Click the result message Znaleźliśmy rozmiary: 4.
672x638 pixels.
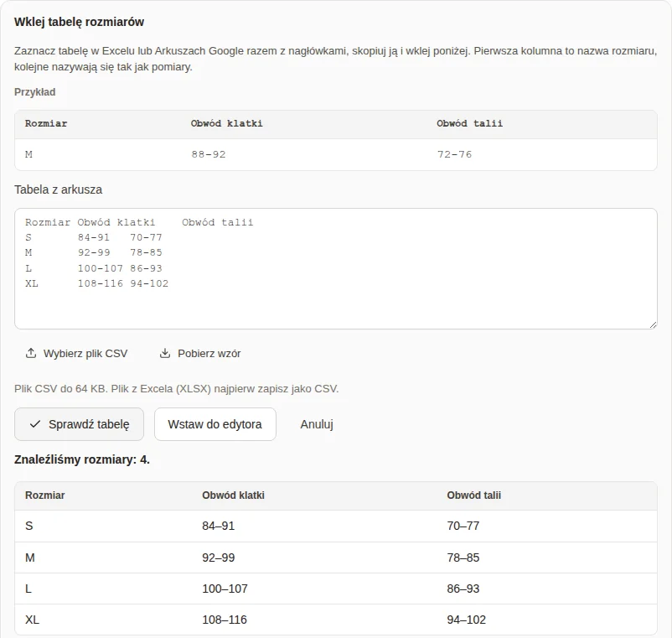point(82,459)
